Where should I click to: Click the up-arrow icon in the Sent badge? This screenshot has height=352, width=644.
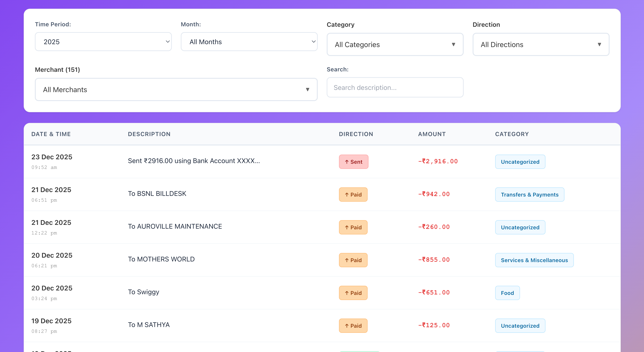(x=347, y=162)
